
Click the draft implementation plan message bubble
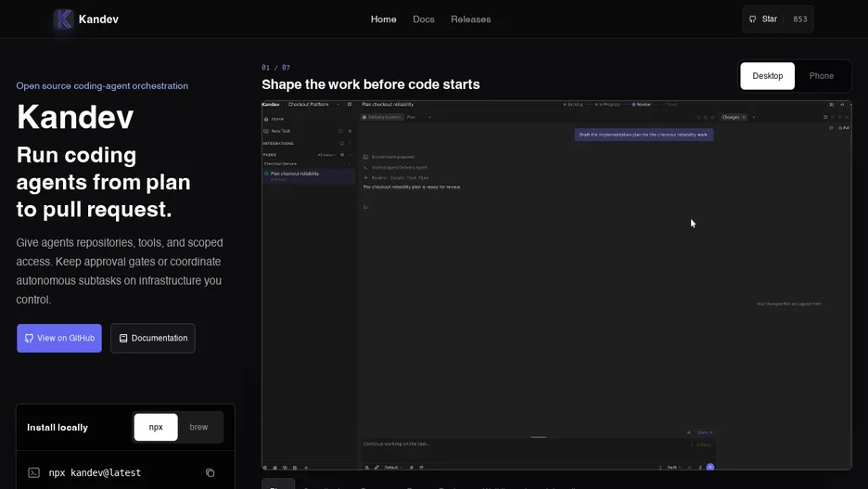(x=644, y=135)
